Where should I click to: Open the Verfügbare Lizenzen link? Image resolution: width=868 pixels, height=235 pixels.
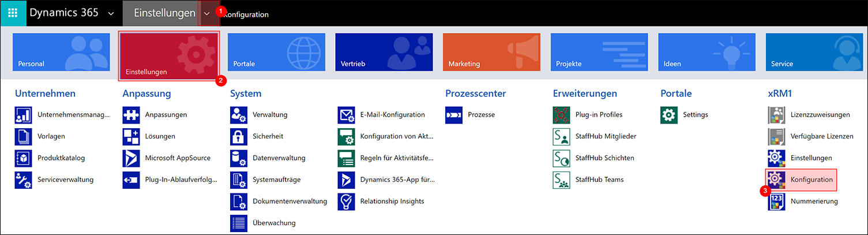coord(822,136)
